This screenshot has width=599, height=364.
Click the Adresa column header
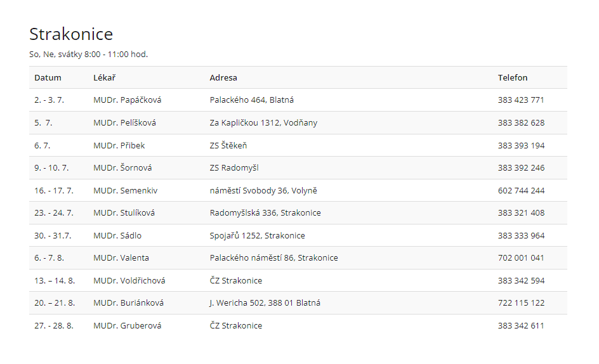(223, 78)
